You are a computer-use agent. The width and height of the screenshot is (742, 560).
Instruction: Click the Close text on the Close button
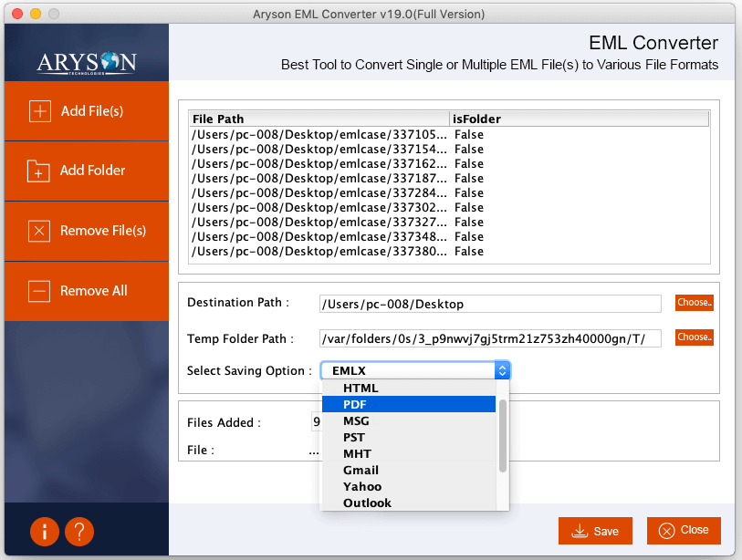[695, 530]
